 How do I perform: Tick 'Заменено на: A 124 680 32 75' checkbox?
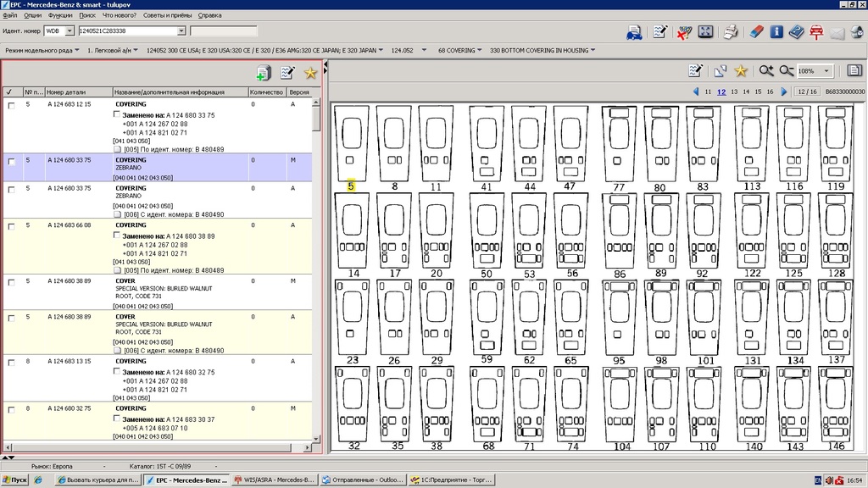(x=117, y=371)
